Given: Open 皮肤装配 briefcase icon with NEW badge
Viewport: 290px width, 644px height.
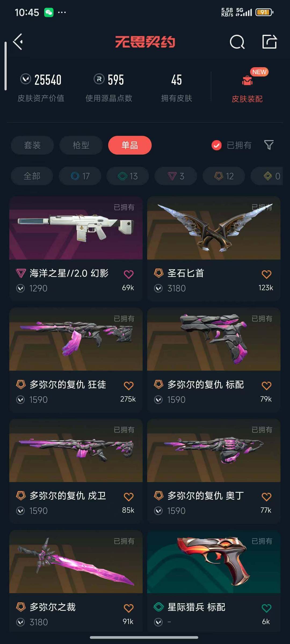Looking at the screenshot, I should point(247,80).
